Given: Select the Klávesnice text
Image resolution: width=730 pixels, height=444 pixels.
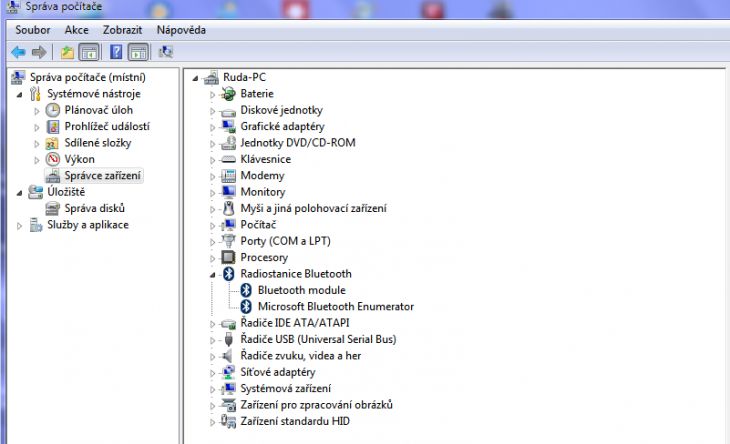Looking at the screenshot, I should point(265,159).
